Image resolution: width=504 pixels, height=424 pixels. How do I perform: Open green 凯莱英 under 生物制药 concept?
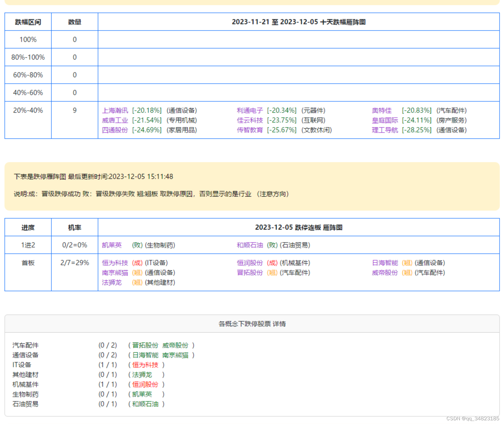(x=142, y=394)
